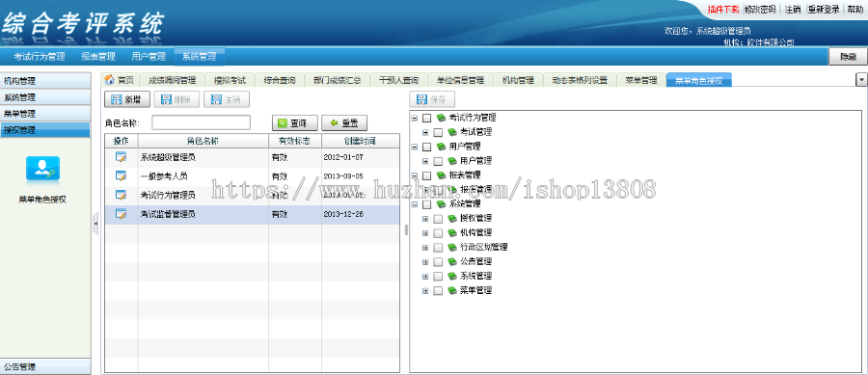
Task: Click the 重新登录 link
Action: coord(824,10)
